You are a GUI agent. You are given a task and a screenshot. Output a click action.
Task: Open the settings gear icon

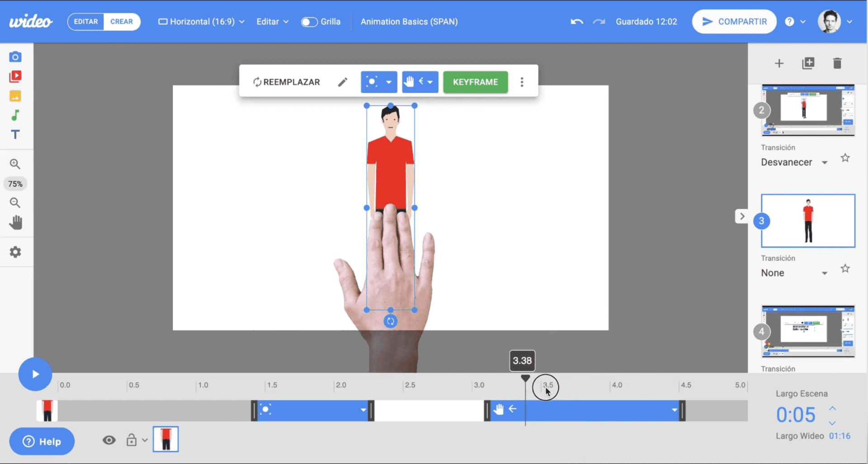(x=15, y=252)
